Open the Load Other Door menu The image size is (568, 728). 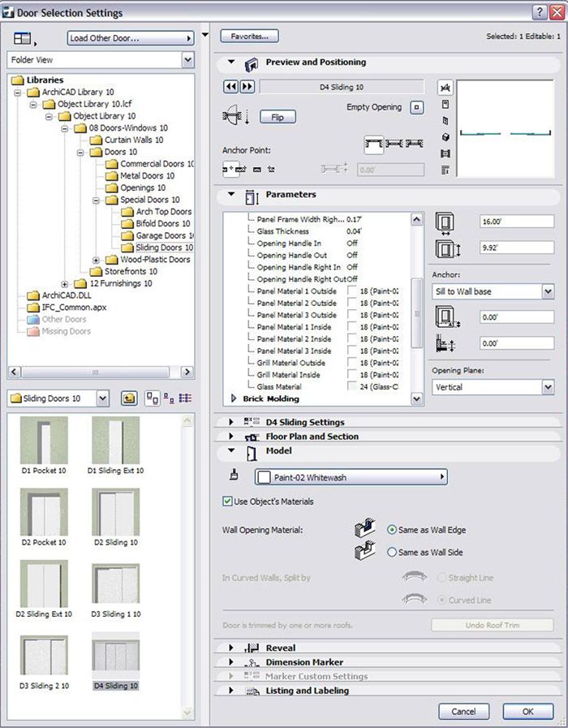pyautogui.click(x=131, y=38)
